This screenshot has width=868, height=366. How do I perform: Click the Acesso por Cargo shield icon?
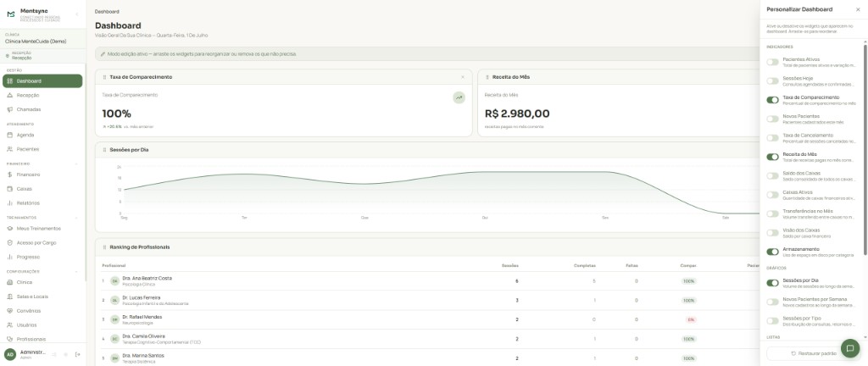[x=10, y=242]
